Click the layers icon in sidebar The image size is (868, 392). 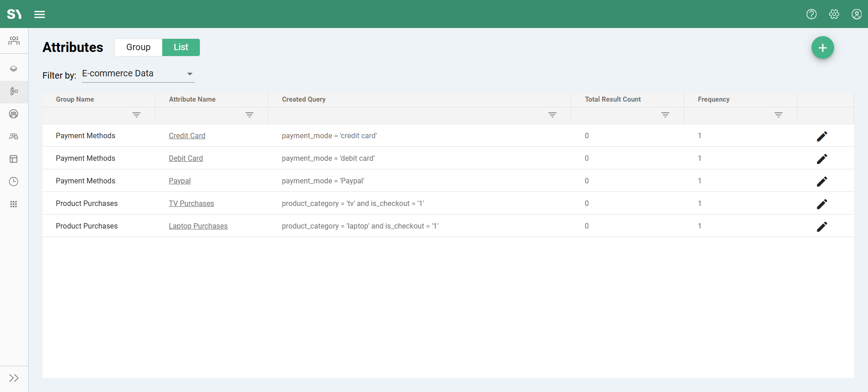pyautogui.click(x=14, y=69)
